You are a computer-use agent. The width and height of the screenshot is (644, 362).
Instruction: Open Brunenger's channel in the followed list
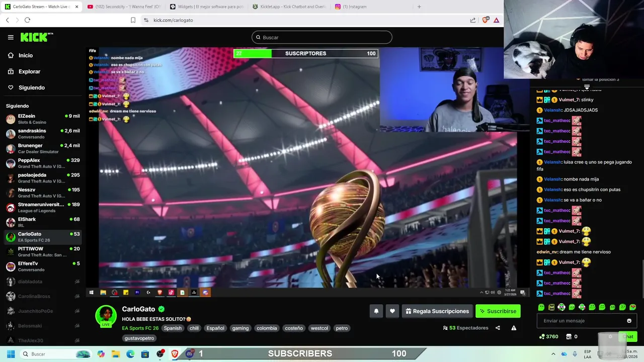43,148
